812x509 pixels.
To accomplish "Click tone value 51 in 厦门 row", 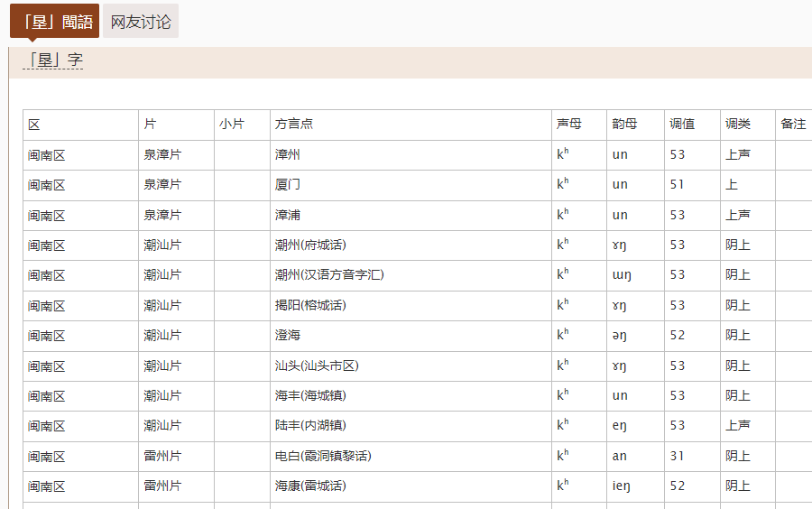I will 677,185.
